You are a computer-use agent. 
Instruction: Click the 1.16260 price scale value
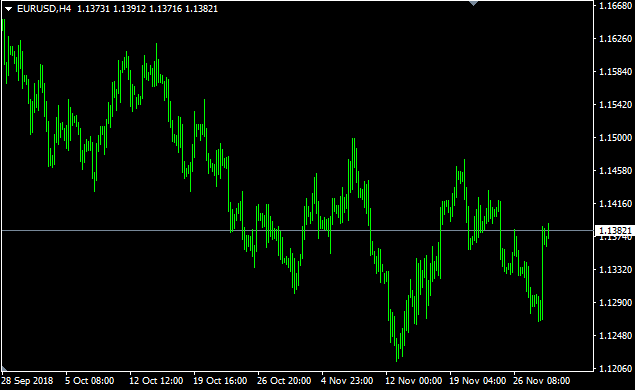pos(615,38)
